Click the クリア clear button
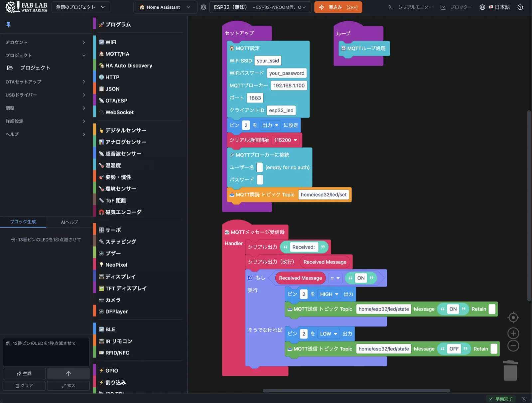 click(24, 385)
